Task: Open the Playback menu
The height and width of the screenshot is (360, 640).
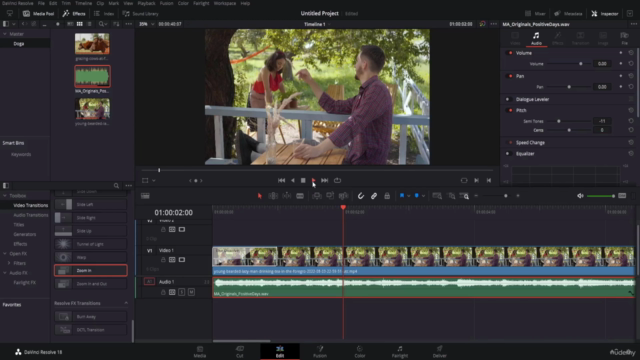Action: (x=146, y=3)
